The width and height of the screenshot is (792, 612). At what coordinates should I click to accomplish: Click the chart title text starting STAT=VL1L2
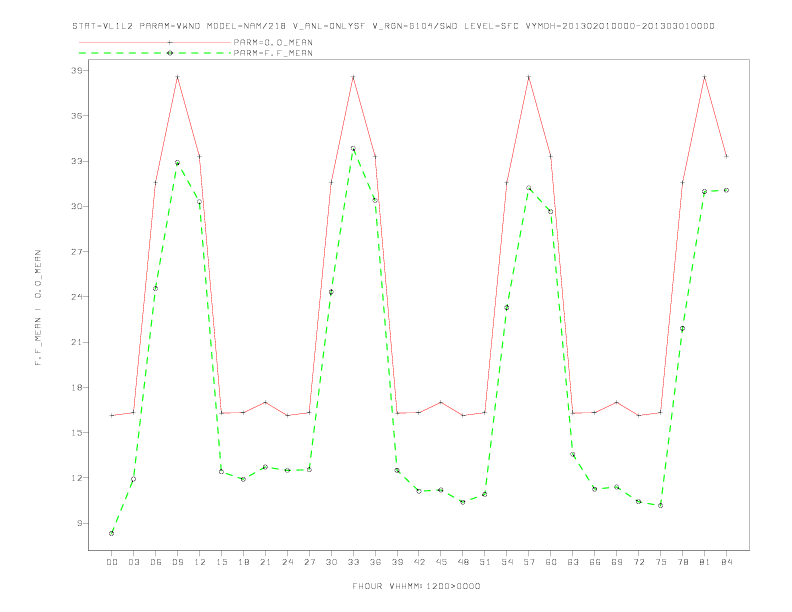(x=393, y=26)
